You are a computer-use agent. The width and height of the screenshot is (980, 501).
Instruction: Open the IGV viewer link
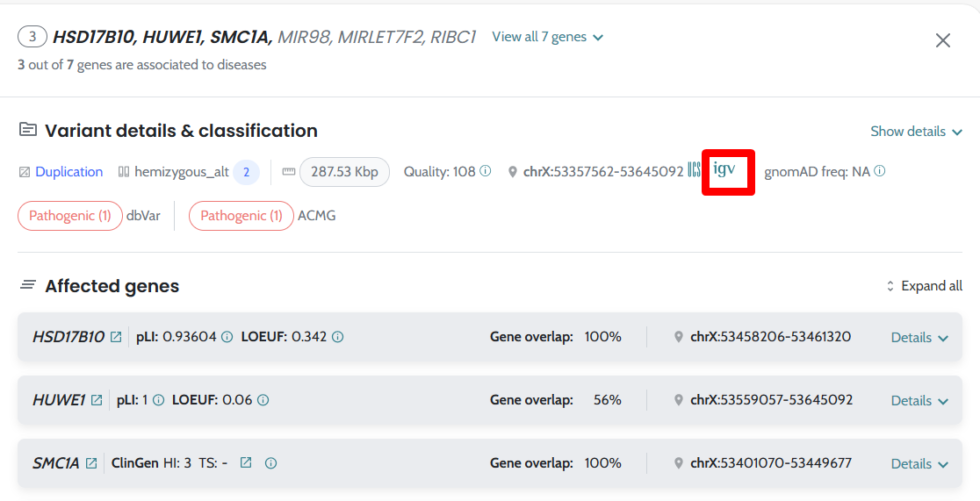pyautogui.click(x=724, y=169)
